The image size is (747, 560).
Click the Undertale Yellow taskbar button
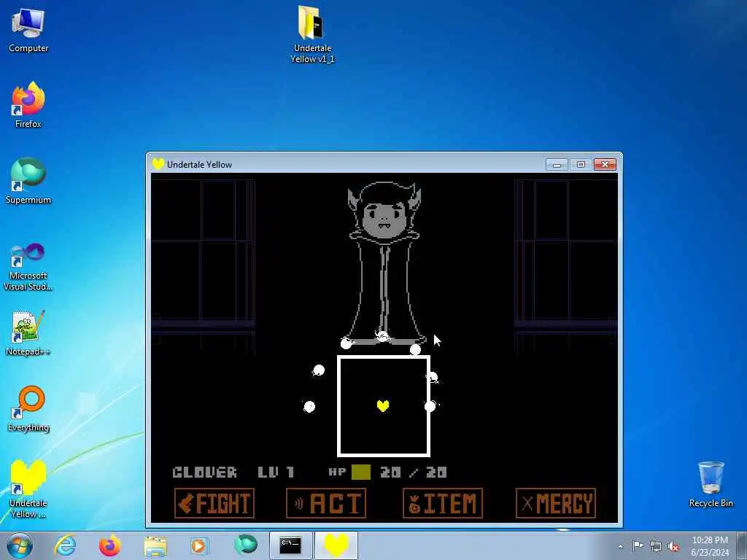tap(336, 545)
